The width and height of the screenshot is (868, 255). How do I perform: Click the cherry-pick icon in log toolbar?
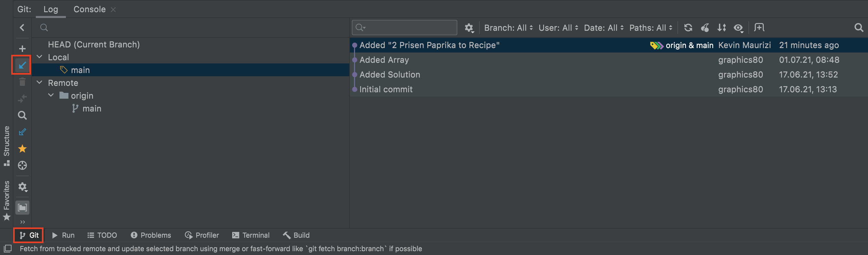tap(705, 28)
